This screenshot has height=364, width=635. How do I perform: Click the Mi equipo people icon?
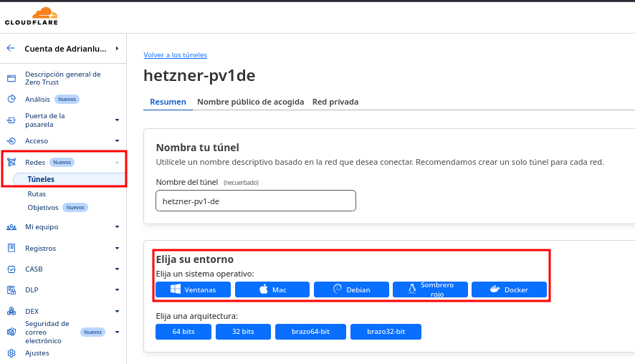pos(11,227)
